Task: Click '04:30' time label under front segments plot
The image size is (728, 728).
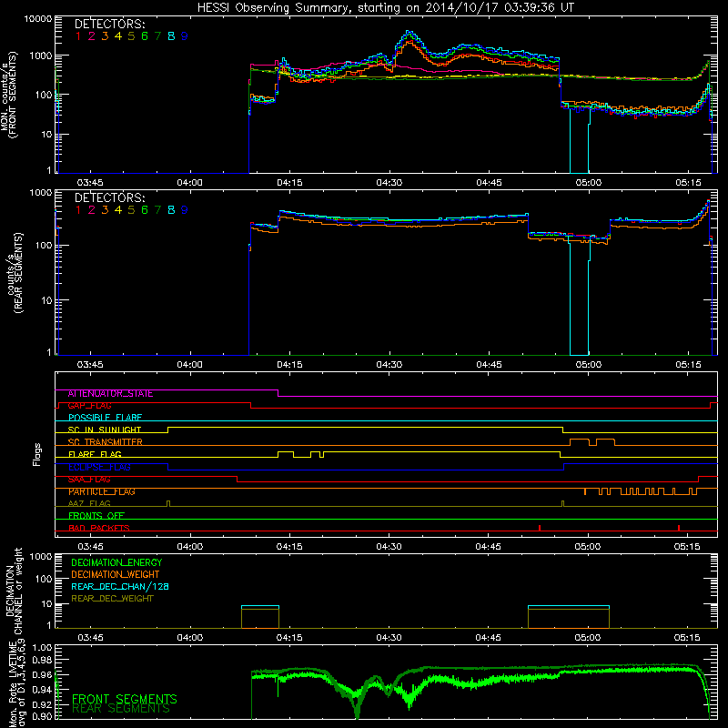Action: tap(389, 183)
